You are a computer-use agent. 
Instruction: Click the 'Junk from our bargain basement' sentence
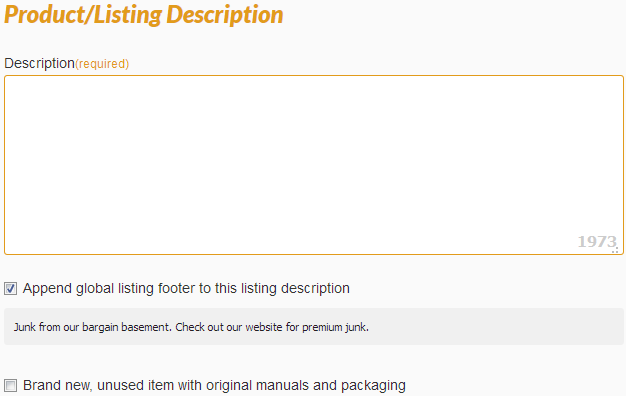(93, 327)
